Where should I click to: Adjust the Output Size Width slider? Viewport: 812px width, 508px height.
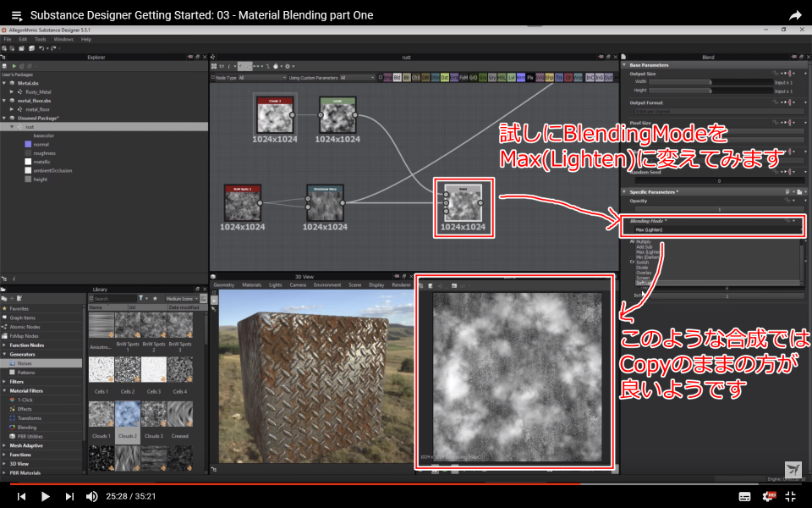click(710, 82)
